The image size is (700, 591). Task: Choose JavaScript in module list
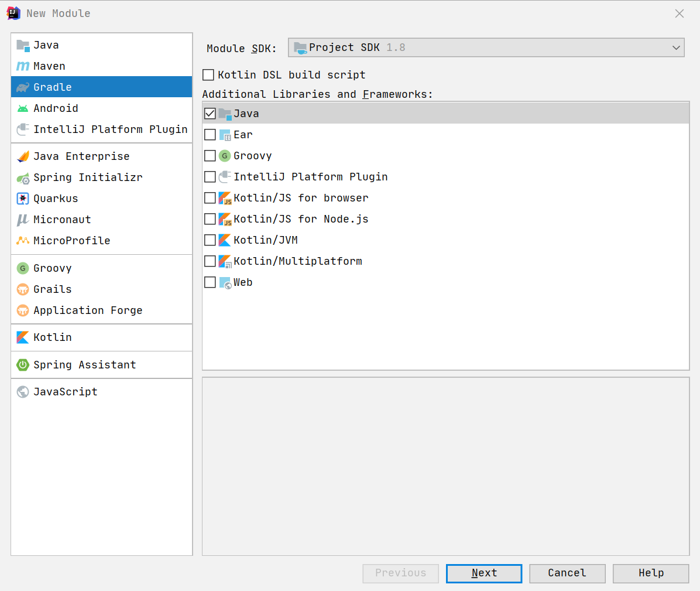65,392
